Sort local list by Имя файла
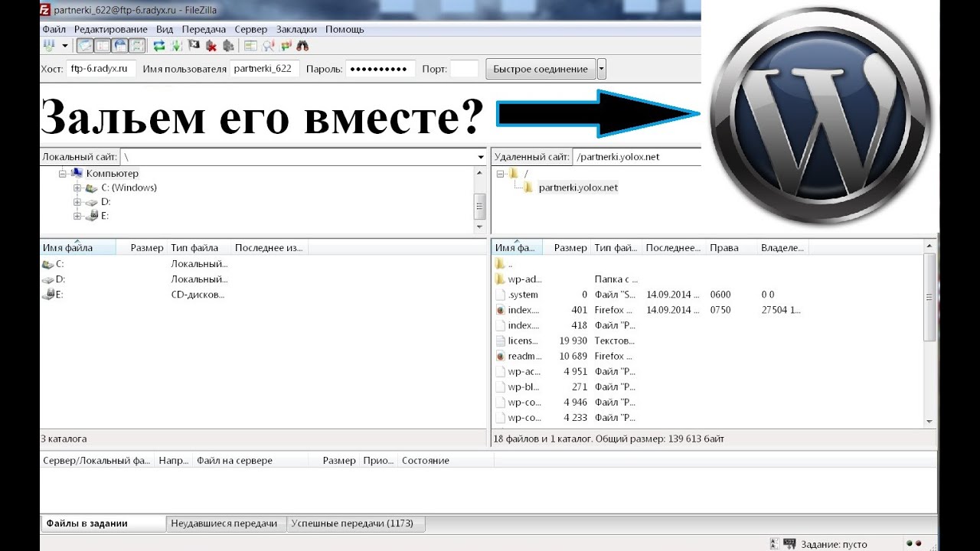 (78, 248)
